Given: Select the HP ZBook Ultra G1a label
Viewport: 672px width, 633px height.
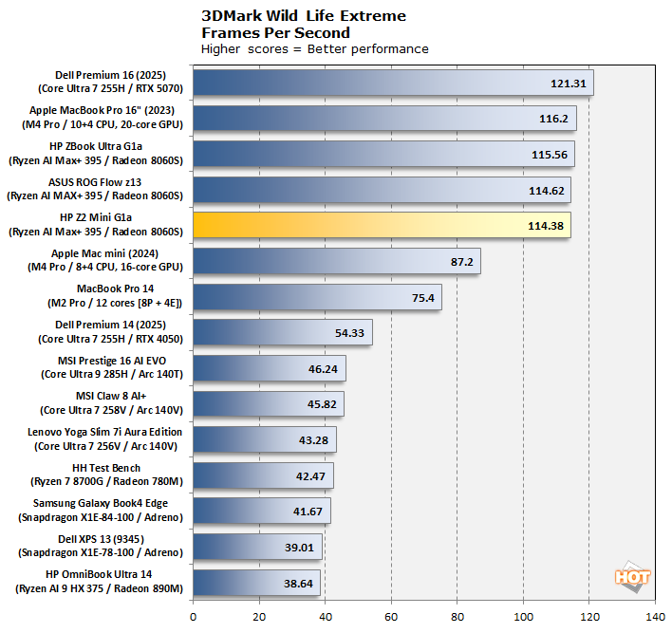Looking at the screenshot, I should pos(96,146).
